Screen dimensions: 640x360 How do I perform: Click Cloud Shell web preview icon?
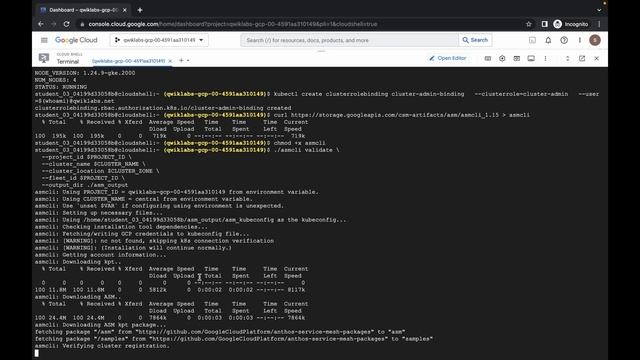point(516,58)
